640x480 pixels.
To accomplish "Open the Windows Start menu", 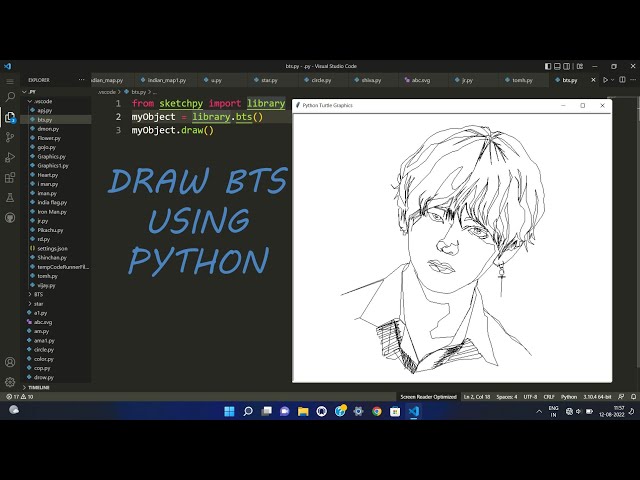I will point(229,411).
